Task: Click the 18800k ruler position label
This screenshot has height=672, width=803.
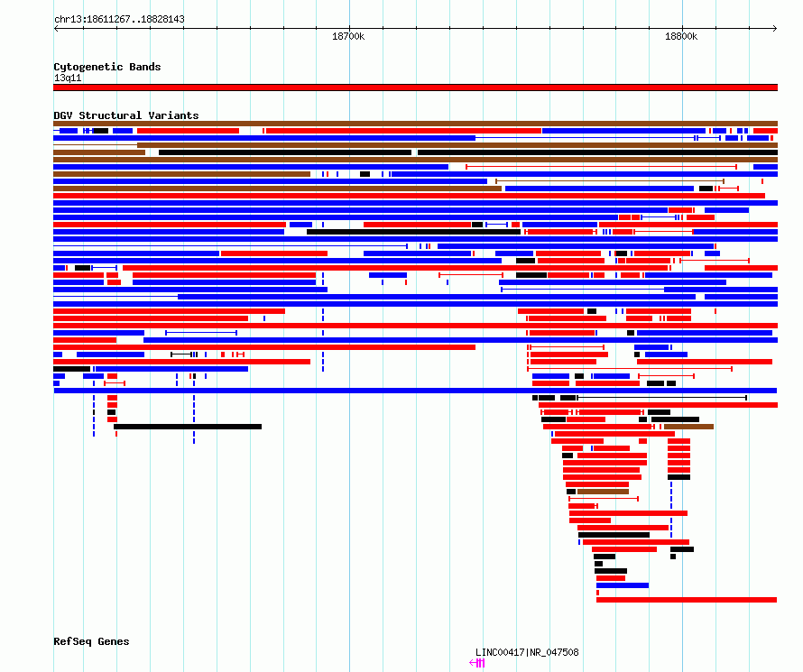Action: (681, 36)
